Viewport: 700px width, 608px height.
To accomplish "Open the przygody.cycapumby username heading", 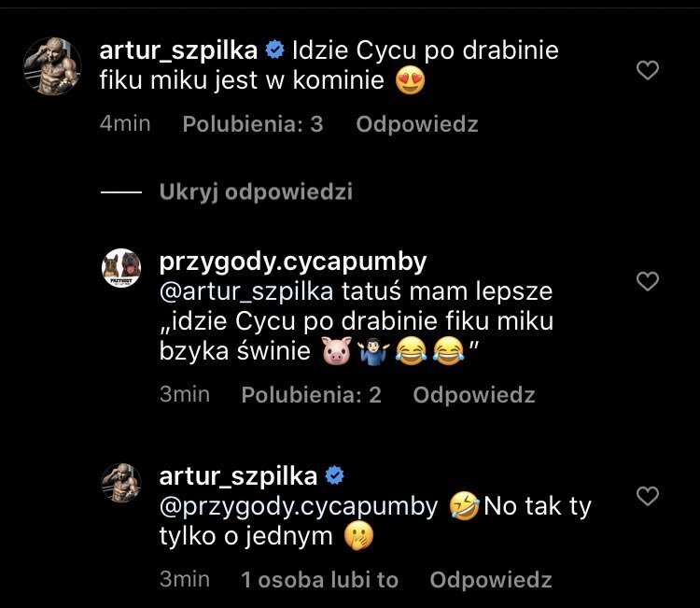I will coord(293,262).
